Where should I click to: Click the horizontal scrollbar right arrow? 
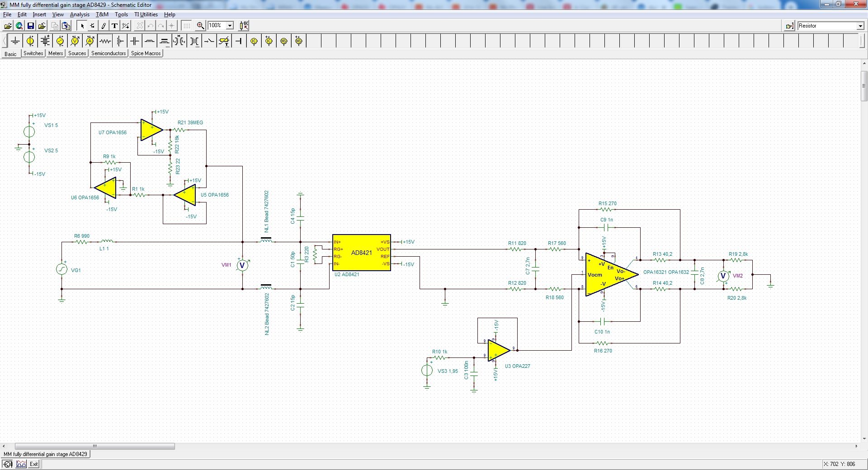click(x=856, y=446)
